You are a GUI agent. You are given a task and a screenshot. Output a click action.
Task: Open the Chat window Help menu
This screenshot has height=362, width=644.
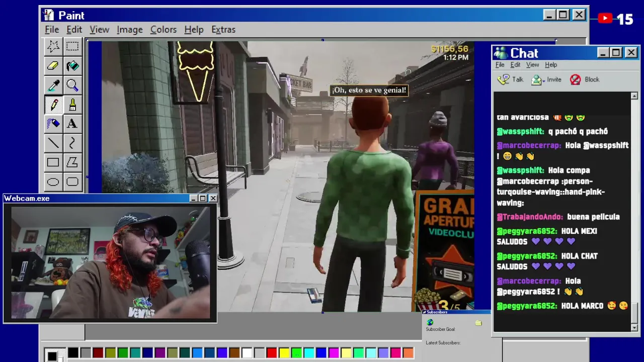coord(551,65)
